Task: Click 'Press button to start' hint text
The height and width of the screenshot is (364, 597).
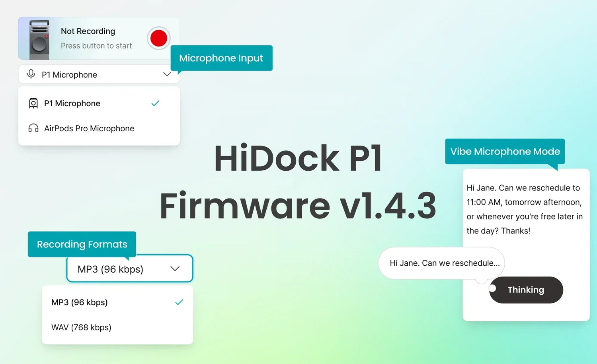Action: 96,46
